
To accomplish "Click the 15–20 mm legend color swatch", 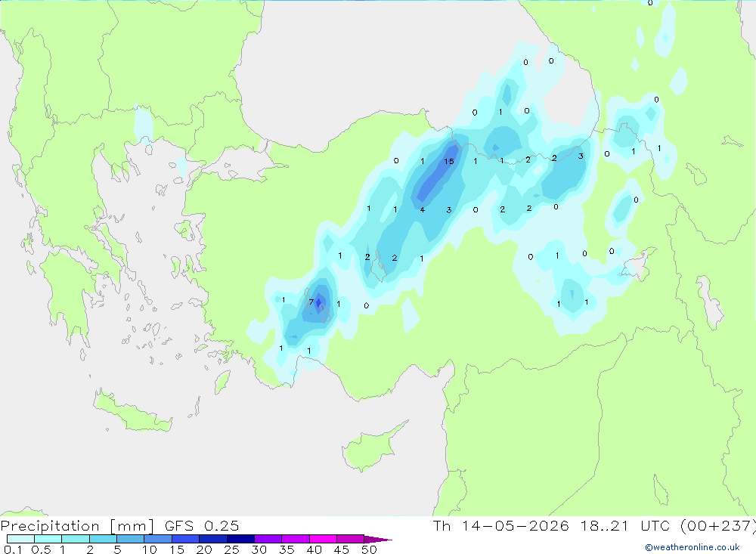I will coord(186,539).
